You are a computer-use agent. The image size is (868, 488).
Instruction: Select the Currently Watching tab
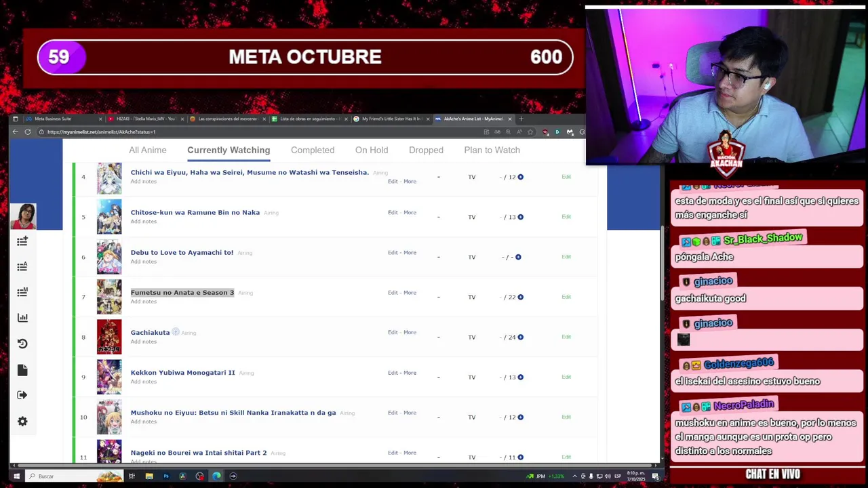(229, 150)
